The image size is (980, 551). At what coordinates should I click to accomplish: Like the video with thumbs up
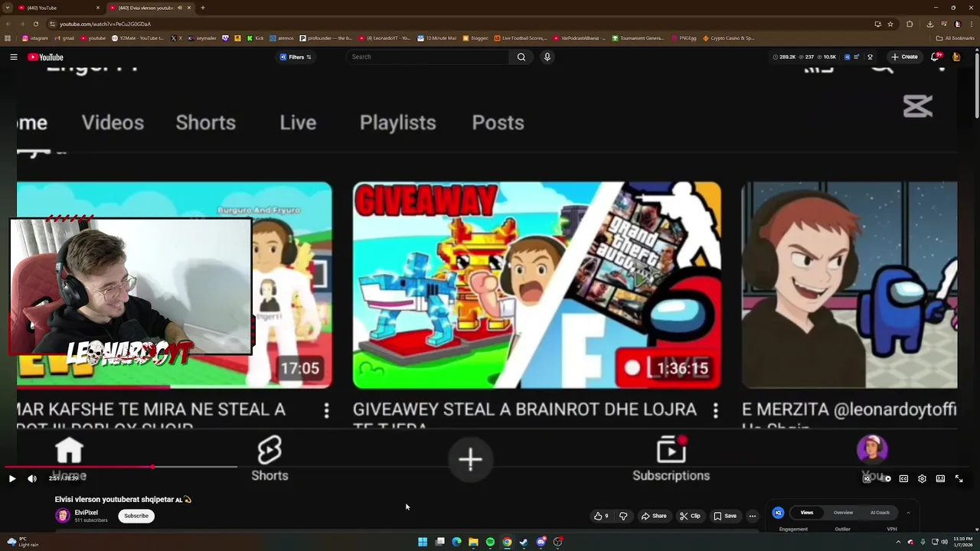point(601,516)
